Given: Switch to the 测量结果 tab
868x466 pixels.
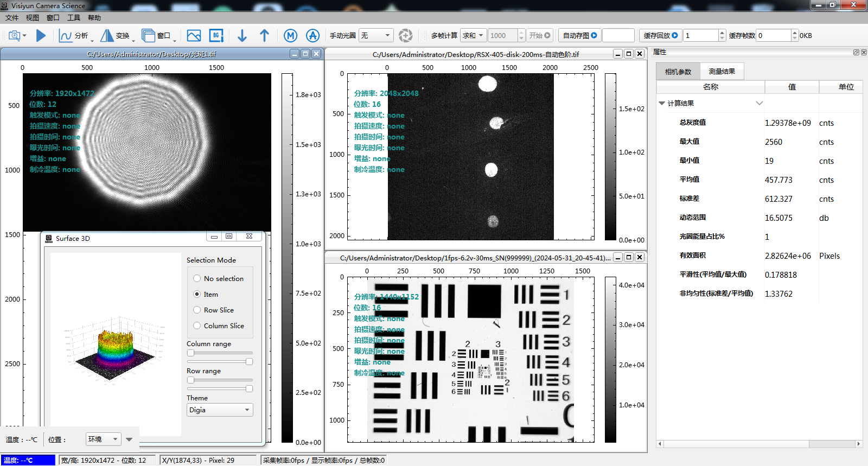Looking at the screenshot, I should click(x=722, y=72).
